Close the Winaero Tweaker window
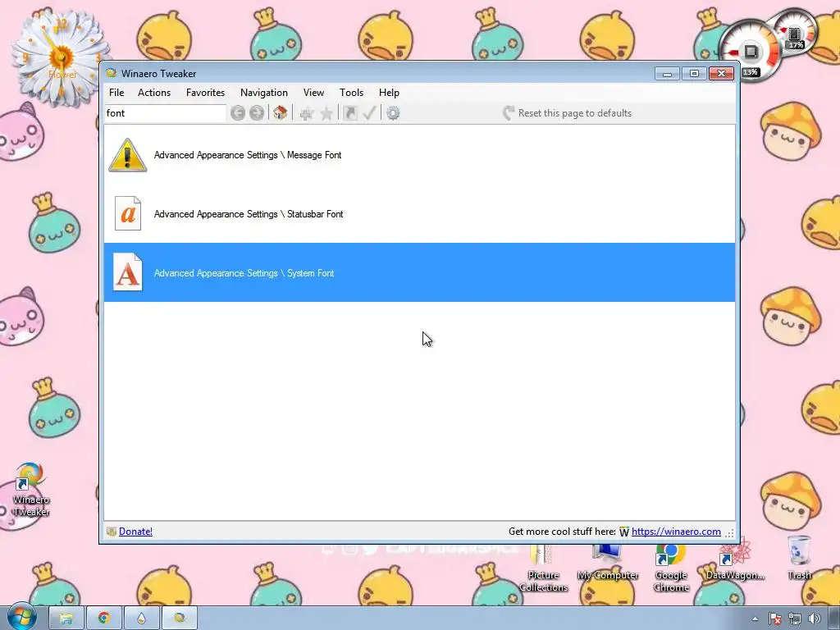The height and width of the screenshot is (630, 840). [721, 73]
